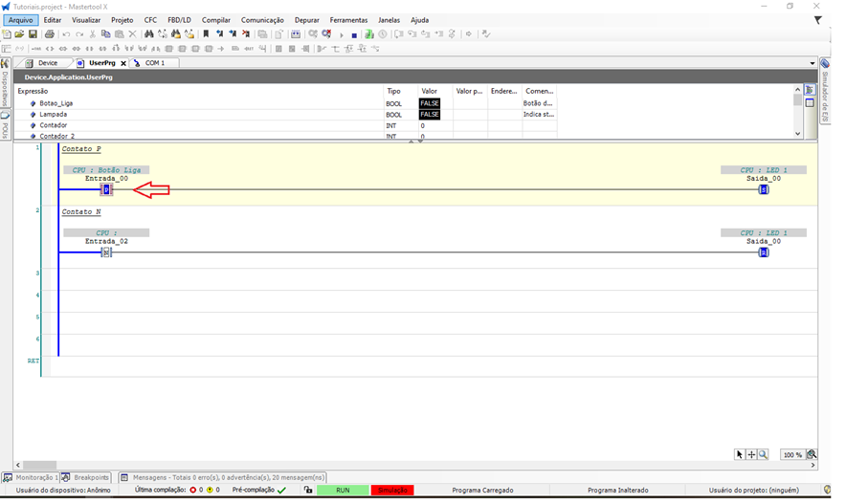Select the arrow selection tool
Image resolution: width=846 pixels, height=504 pixels.
click(740, 454)
